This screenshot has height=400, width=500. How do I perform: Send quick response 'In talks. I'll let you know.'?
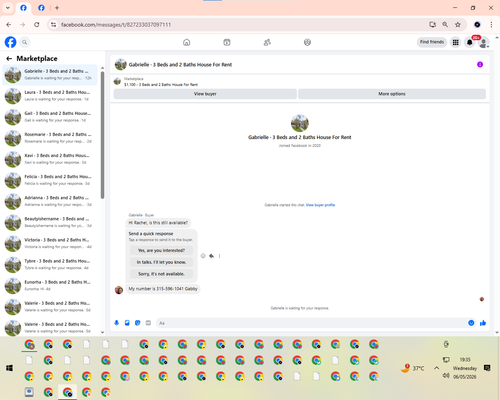point(161,262)
